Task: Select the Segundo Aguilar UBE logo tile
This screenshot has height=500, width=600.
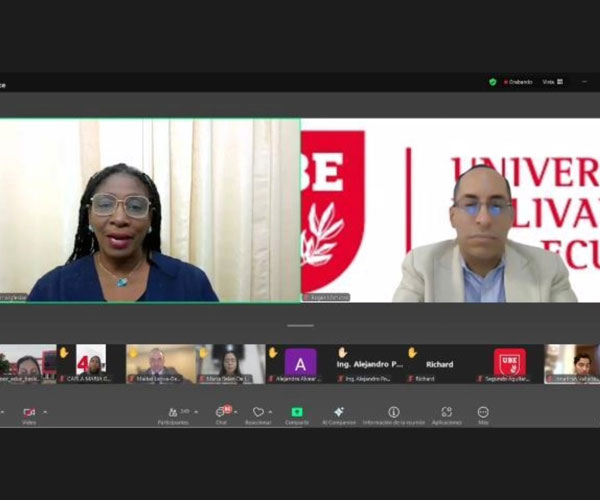Action: [x=509, y=364]
